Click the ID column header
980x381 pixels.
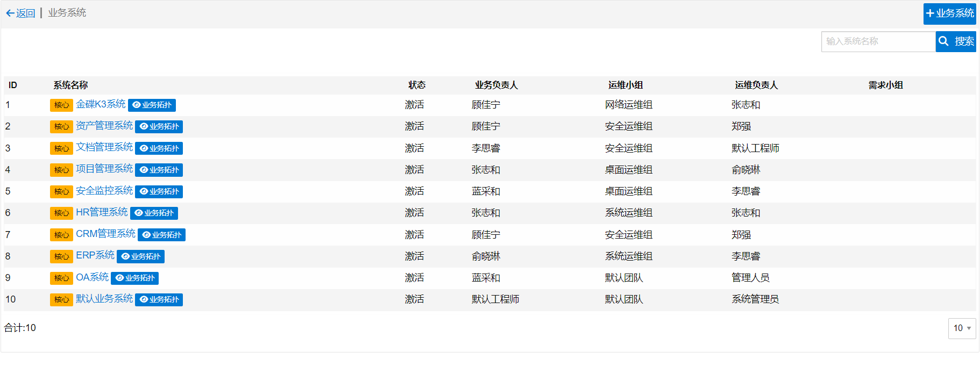click(x=13, y=85)
